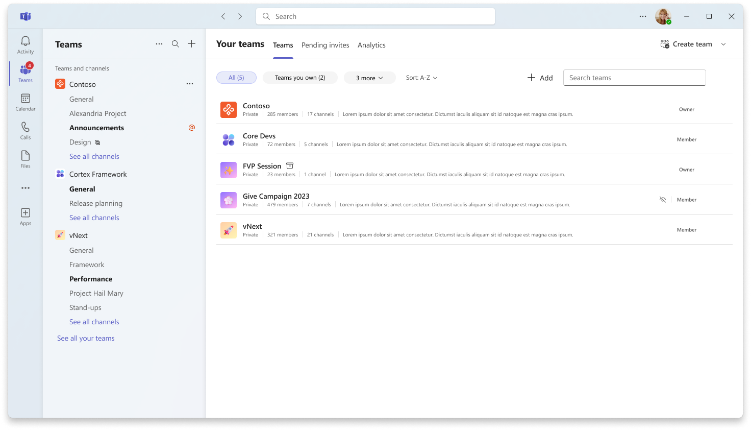Click the archive icon next to FVP Session

tap(289, 166)
